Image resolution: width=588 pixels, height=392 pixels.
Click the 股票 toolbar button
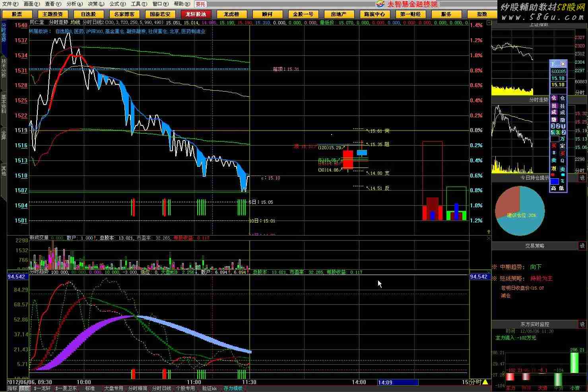[x=17, y=14]
